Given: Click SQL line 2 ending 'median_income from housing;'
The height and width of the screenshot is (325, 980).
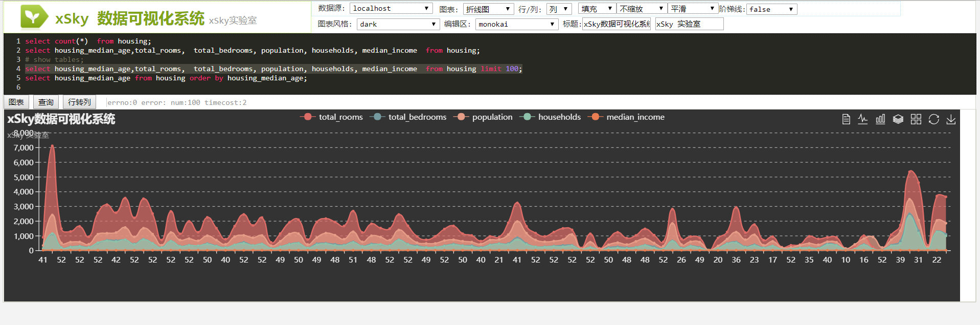Looking at the screenshot, I should tap(253, 51).
